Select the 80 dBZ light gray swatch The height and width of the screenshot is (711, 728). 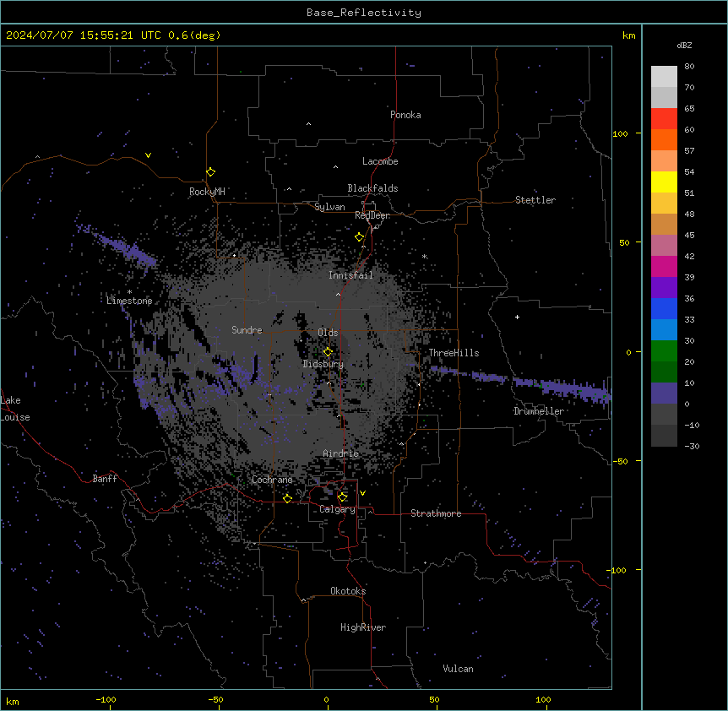tap(664, 77)
